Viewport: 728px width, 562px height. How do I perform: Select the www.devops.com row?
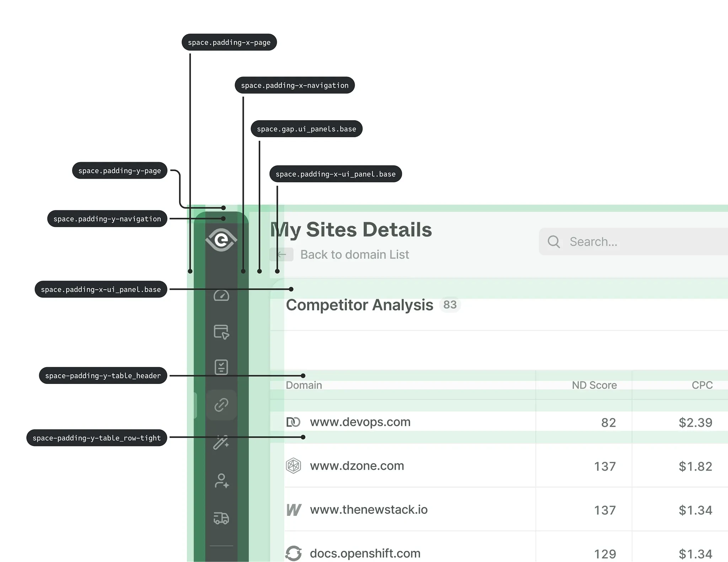360,422
